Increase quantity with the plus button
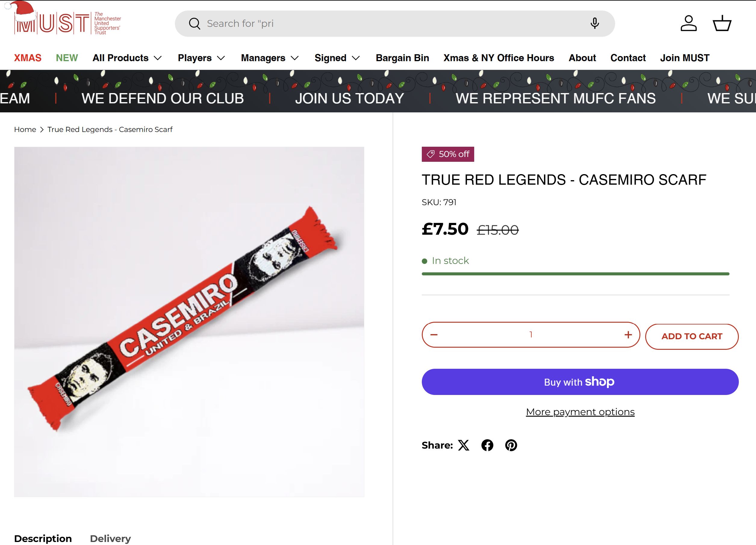 point(628,334)
